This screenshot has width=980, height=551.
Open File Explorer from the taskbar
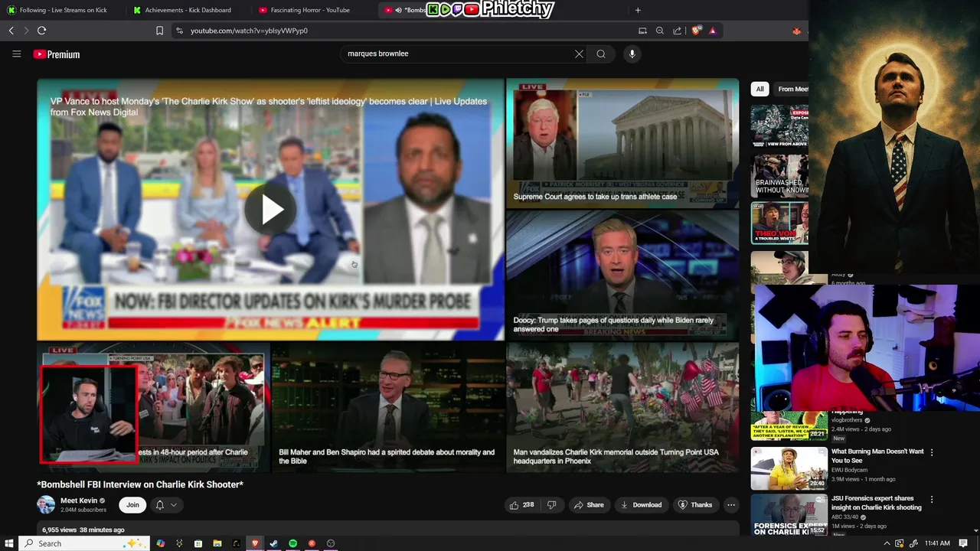click(217, 543)
